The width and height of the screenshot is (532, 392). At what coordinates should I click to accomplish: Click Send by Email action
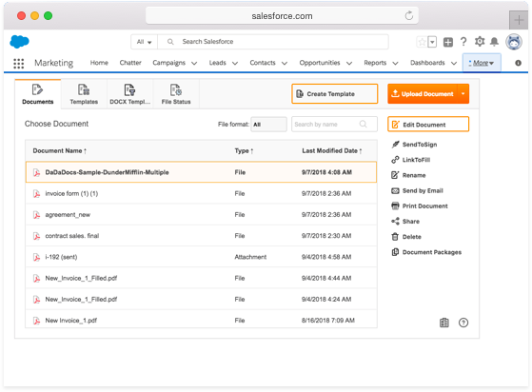[418, 190]
